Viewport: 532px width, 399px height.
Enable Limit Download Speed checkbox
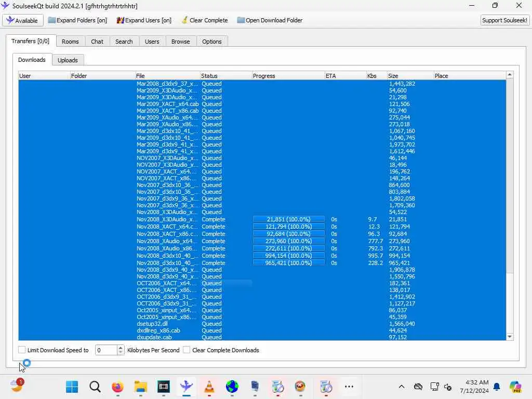click(x=22, y=350)
